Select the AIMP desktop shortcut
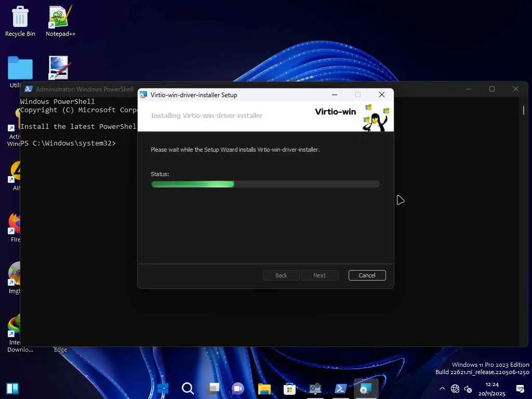The image size is (532, 399). tap(14, 176)
